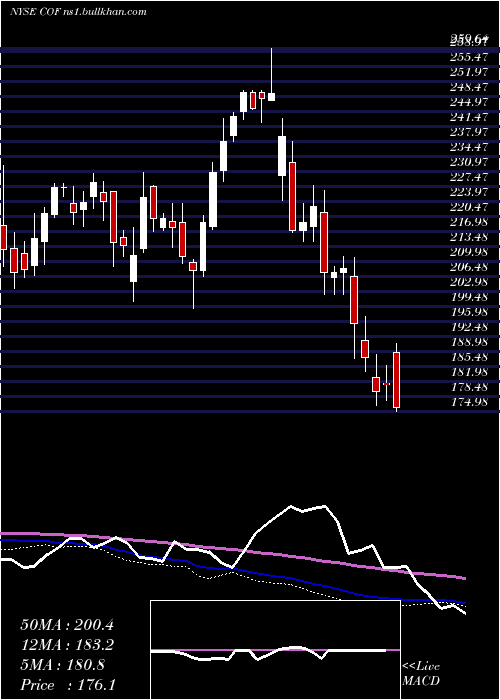This screenshot has height=700, width=500.
Task: Click the 223.97 price axis label
Action: point(468,192)
